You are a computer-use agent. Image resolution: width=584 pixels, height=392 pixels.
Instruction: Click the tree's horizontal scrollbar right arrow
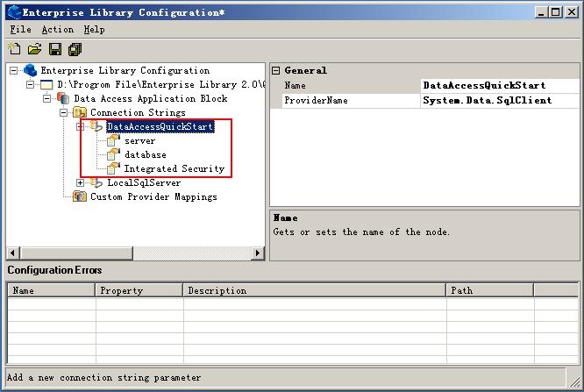[x=258, y=253]
